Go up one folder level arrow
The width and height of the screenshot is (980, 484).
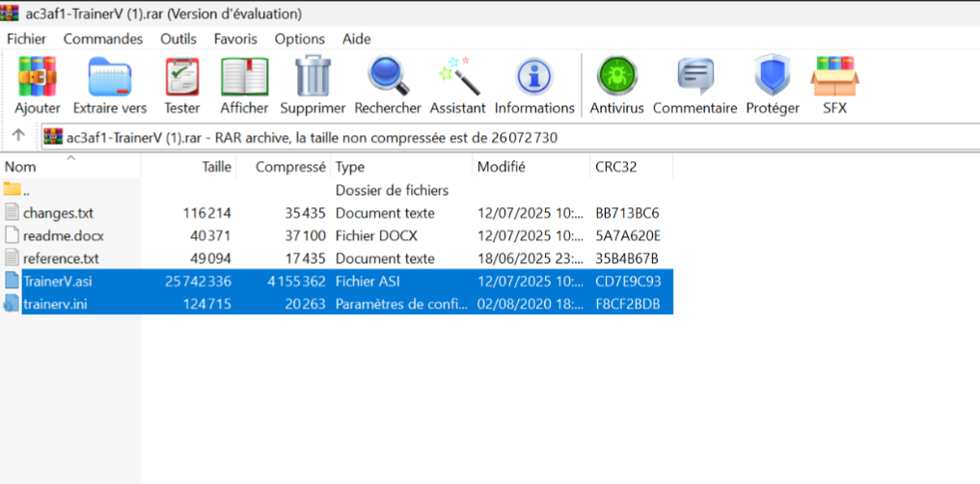click(18, 136)
